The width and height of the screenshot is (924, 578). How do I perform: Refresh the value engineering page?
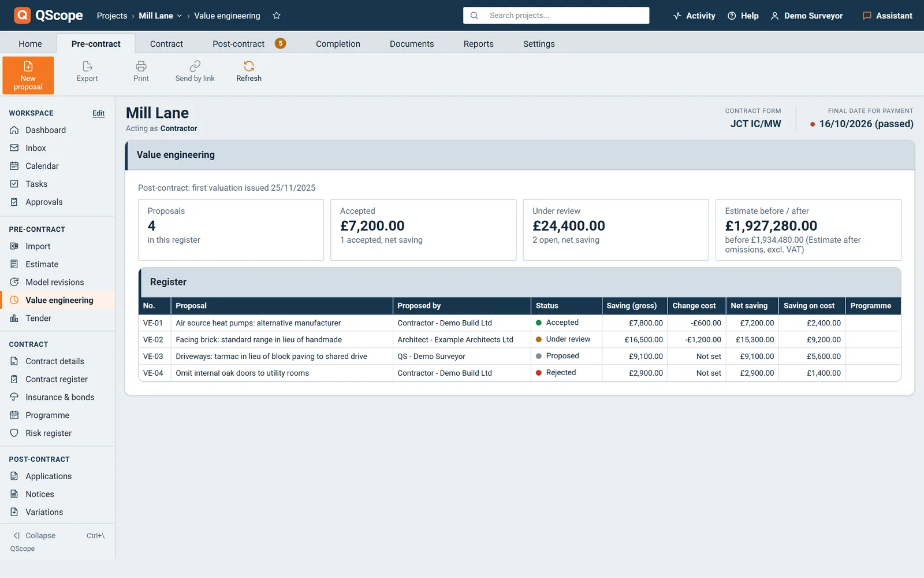pos(249,72)
